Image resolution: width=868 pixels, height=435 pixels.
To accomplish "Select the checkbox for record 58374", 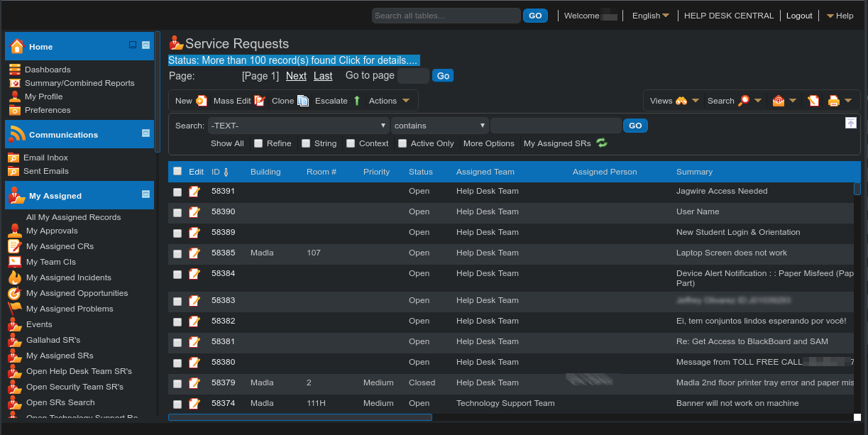I will (x=177, y=404).
